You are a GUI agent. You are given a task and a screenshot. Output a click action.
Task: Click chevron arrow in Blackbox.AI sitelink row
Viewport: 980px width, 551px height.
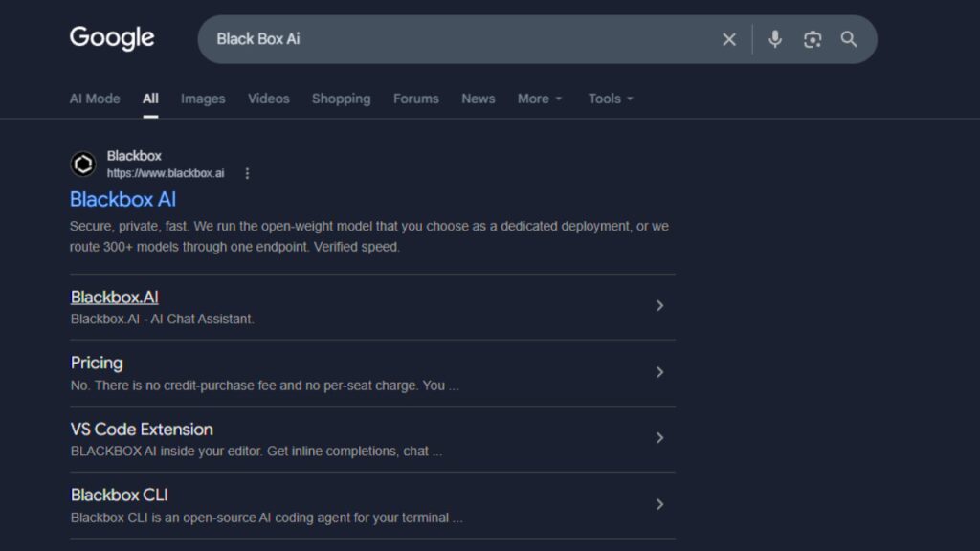(659, 305)
